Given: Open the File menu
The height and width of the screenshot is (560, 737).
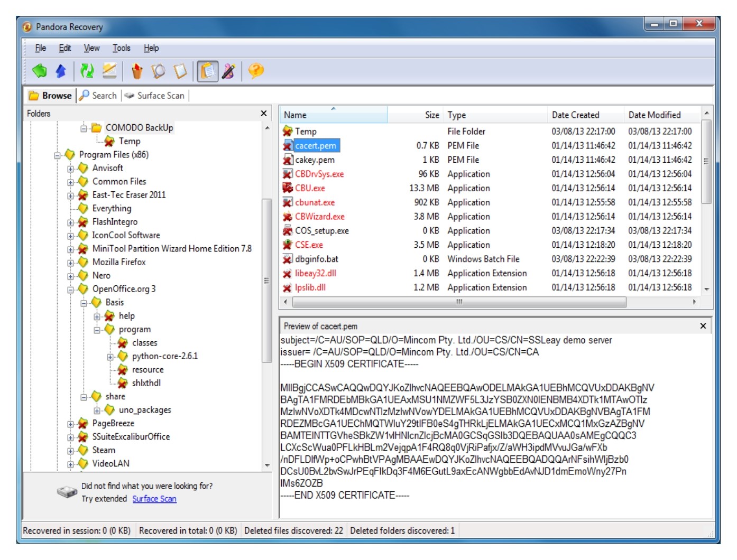Looking at the screenshot, I should [x=41, y=48].
